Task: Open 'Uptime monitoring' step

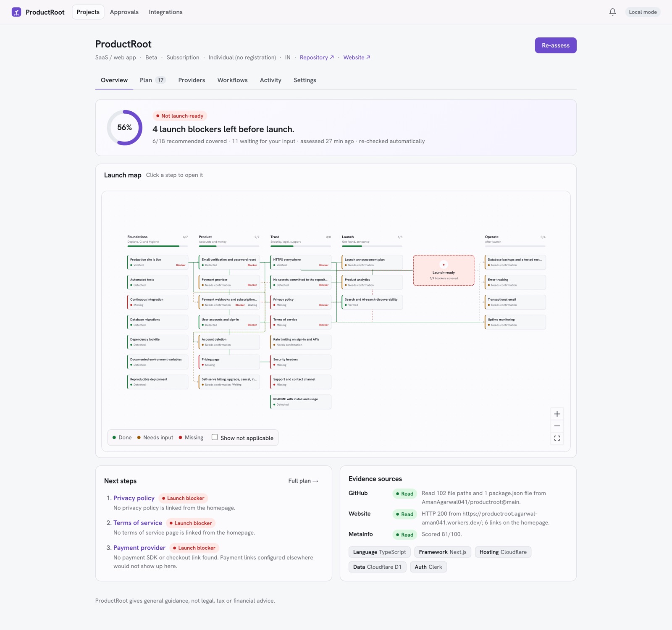Action: click(x=515, y=322)
